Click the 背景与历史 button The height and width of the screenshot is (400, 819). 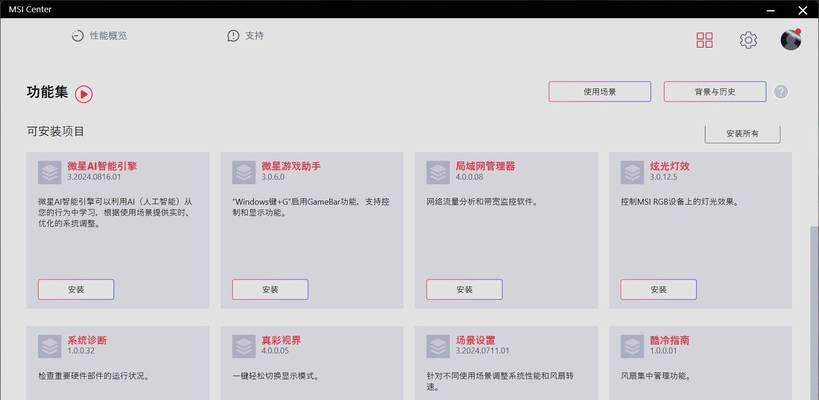coord(715,91)
